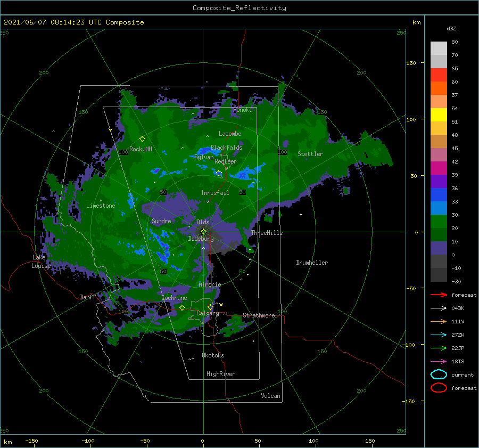
Task: Click the Banff label
Action: (x=88, y=297)
